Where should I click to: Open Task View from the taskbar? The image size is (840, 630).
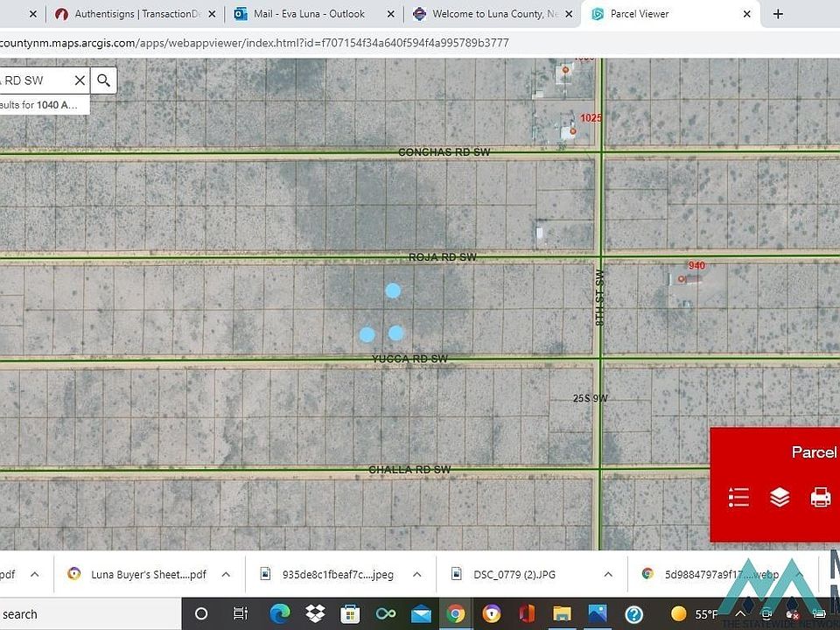(x=241, y=613)
